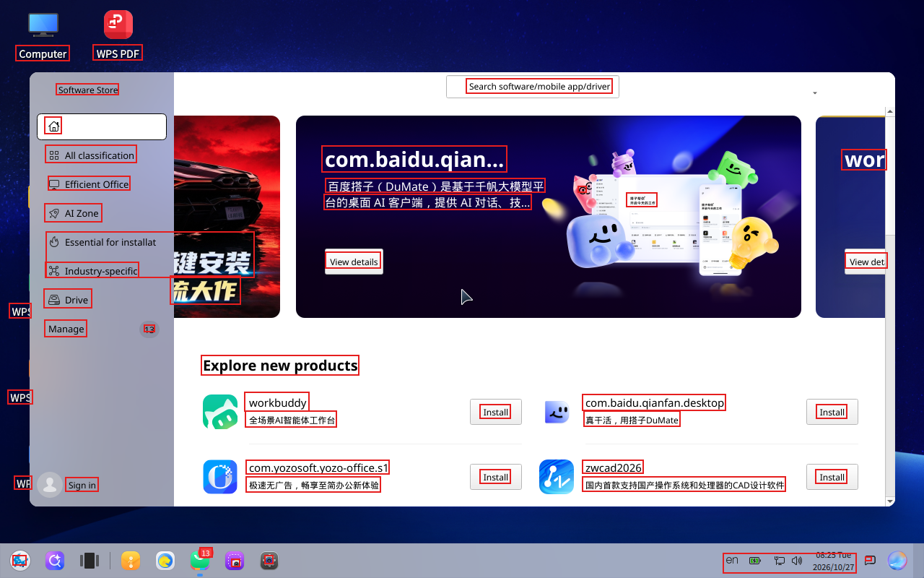Select Essential for installation category
924x578 pixels.
[x=102, y=242]
